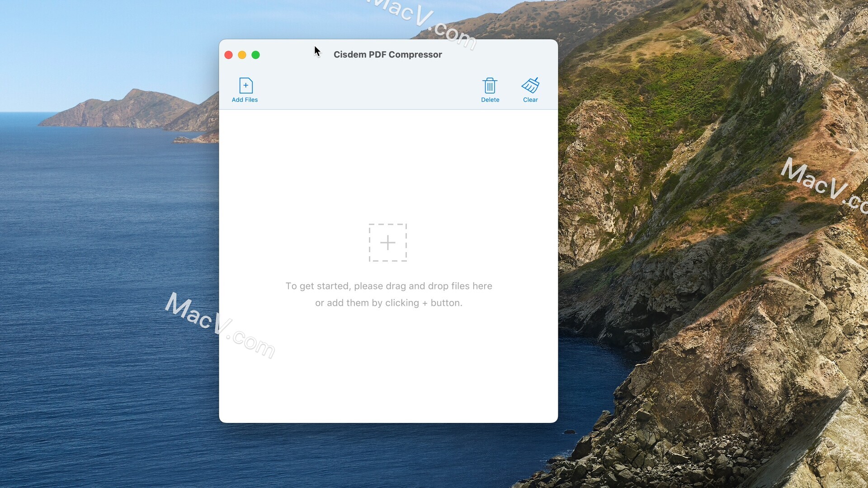The height and width of the screenshot is (488, 868).
Task: Click the Add Files label text
Action: tap(245, 100)
